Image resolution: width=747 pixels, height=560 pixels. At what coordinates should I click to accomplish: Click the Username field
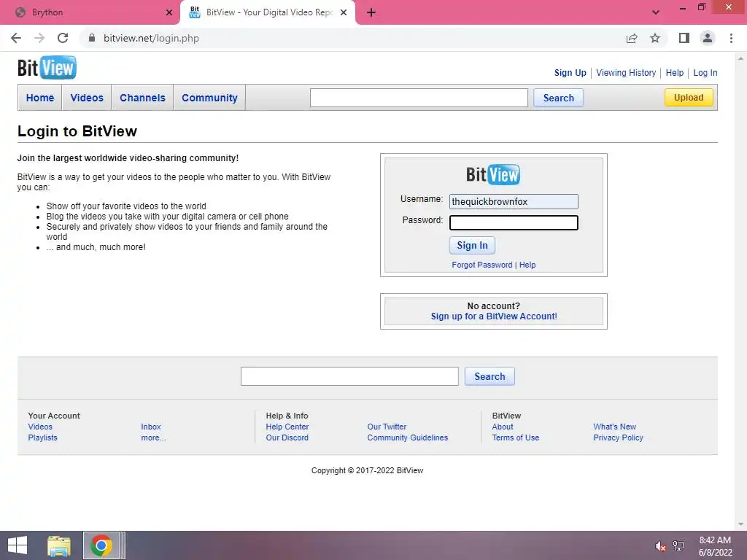pos(514,201)
